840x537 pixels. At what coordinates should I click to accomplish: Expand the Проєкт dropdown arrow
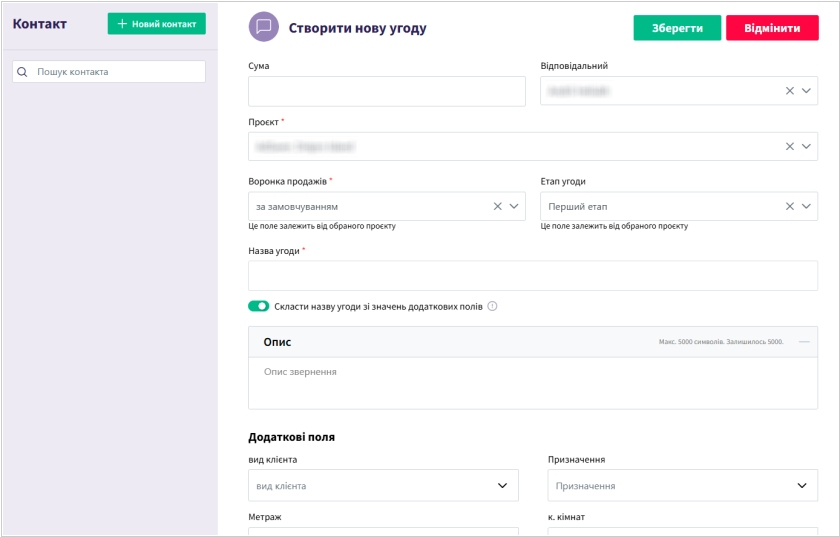(x=806, y=146)
